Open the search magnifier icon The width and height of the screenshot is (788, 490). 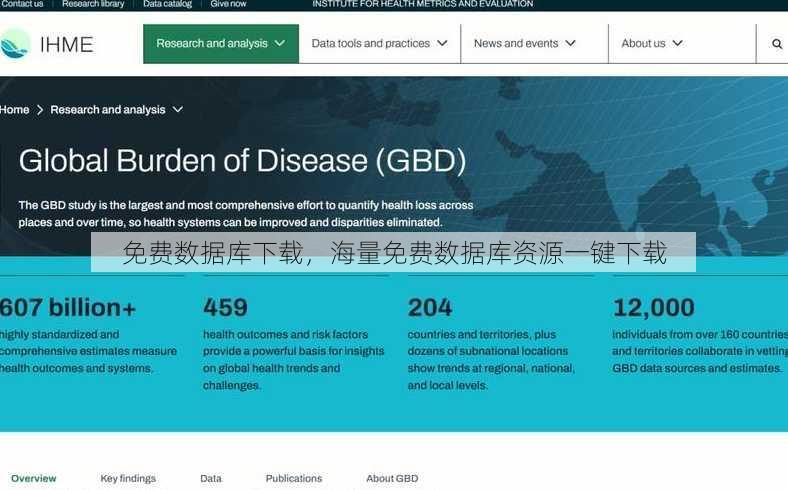[776, 44]
